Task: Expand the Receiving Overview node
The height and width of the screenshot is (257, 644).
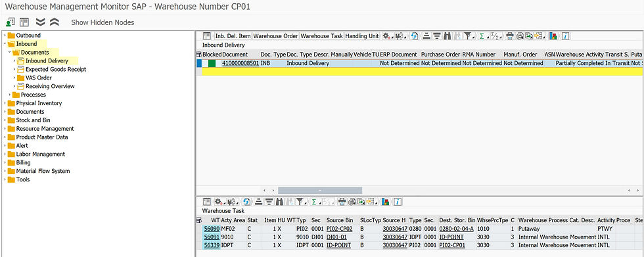Action: click(x=14, y=86)
